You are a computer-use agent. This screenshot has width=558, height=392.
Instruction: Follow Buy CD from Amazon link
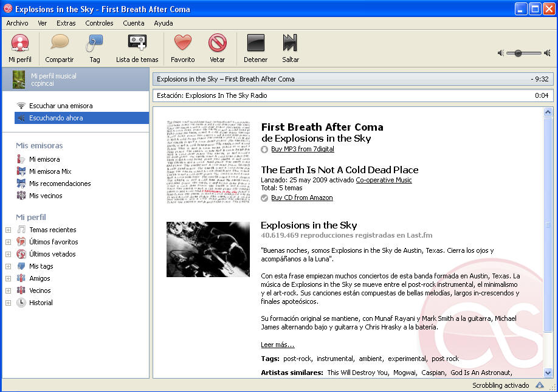pyautogui.click(x=301, y=198)
